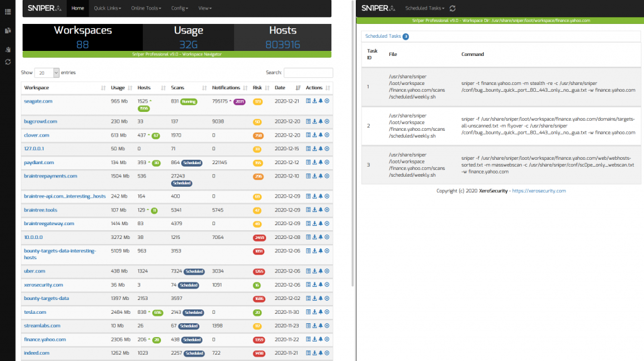
Task: Follow the xerosecurity.com footer link
Action: (540, 191)
